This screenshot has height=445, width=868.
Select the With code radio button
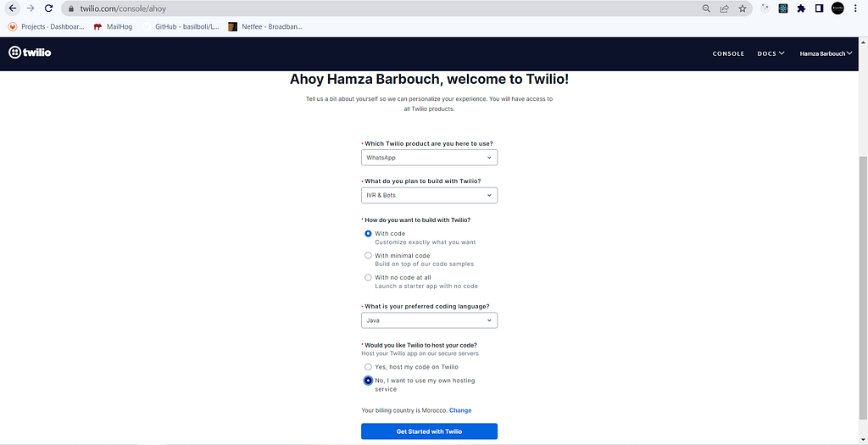point(368,234)
